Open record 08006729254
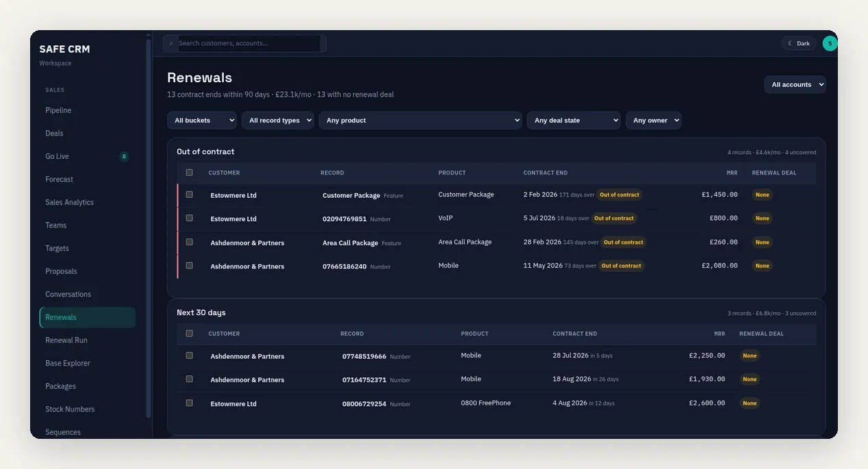 (x=364, y=404)
